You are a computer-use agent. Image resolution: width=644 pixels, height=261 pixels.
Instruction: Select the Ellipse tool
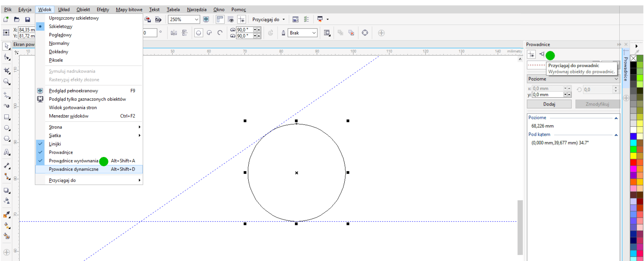(7, 128)
